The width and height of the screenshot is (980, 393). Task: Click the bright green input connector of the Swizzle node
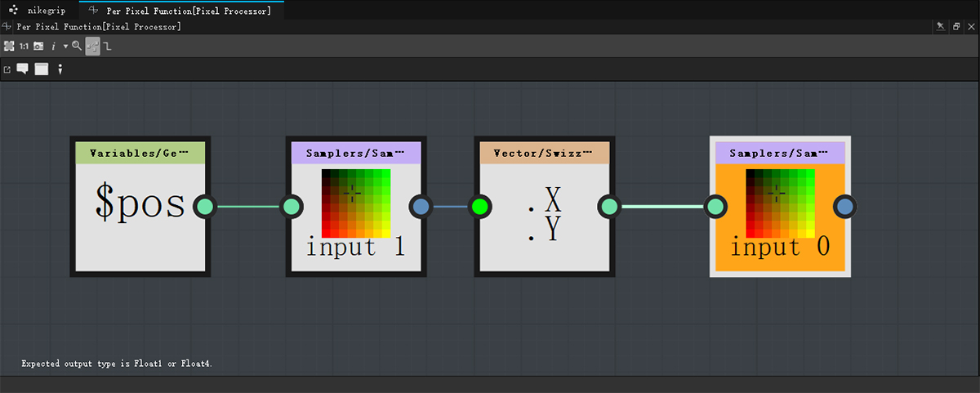click(x=480, y=206)
